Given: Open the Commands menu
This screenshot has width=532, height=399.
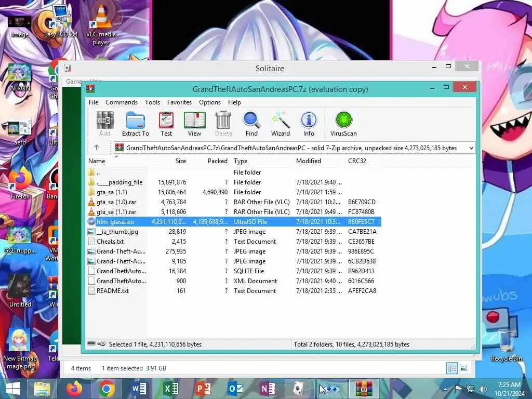Looking at the screenshot, I should 122,102.
